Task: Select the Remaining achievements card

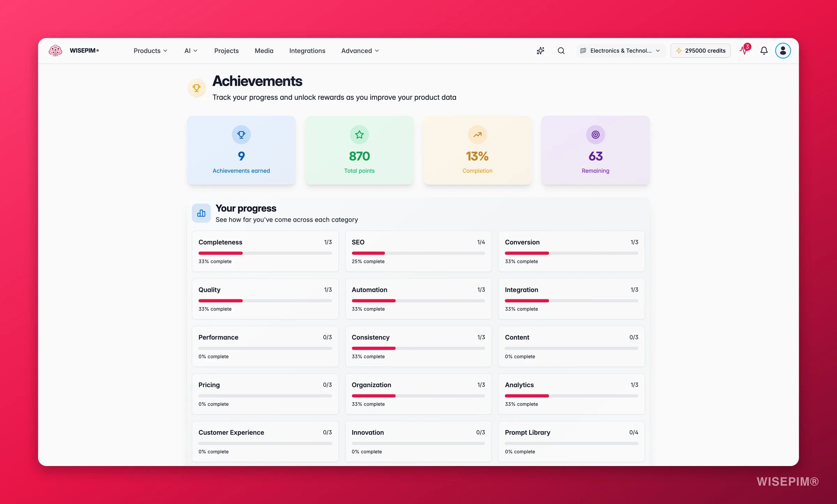Action: click(x=596, y=150)
